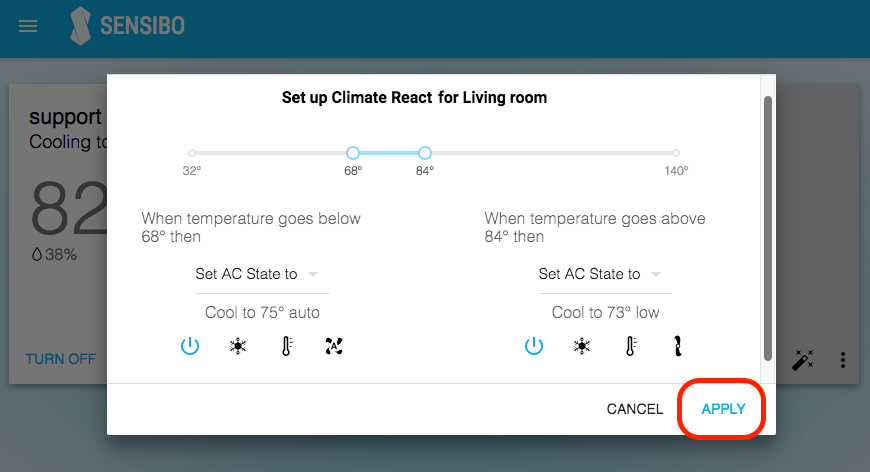The image size is (870, 472).
Task: Open thermometer temperature setting in left column
Action: (286, 346)
